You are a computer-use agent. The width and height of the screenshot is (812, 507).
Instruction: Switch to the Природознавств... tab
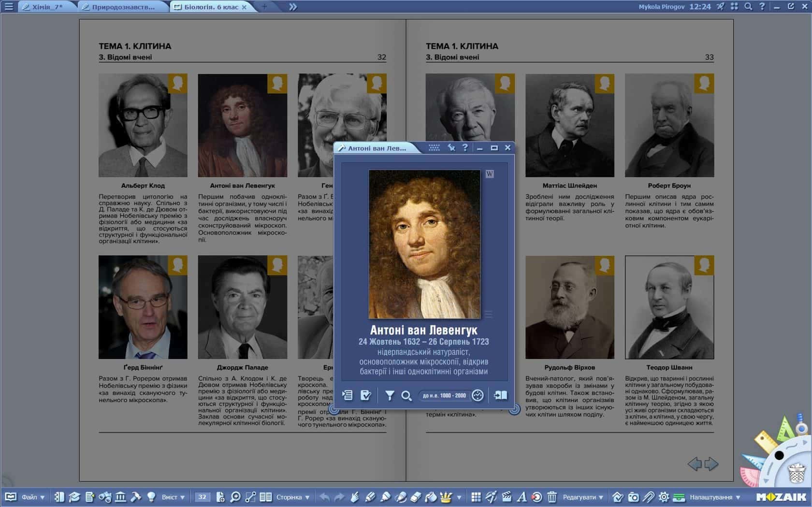click(123, 7)
